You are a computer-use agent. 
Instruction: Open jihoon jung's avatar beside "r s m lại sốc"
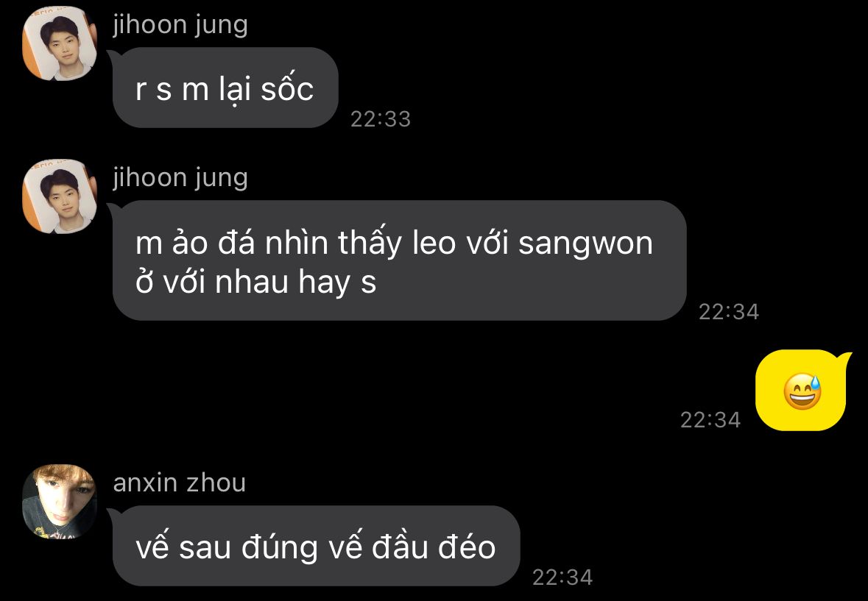(x=60, y=43)
